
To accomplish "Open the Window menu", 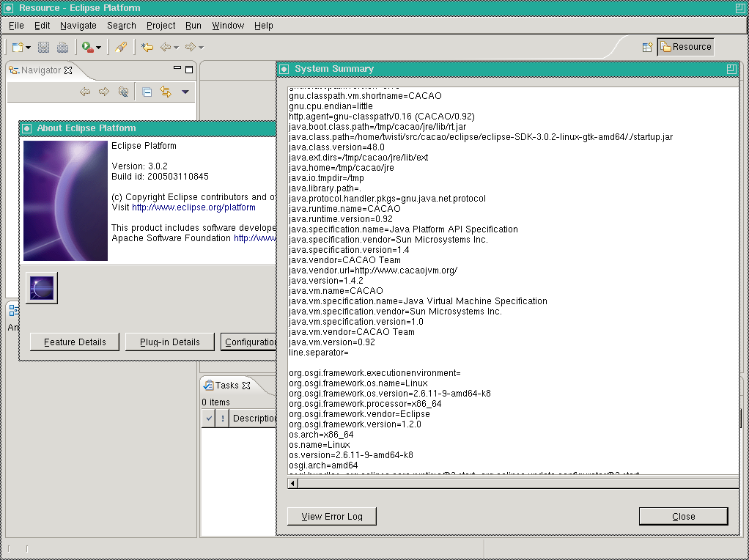I will click(x=228, y=26).
